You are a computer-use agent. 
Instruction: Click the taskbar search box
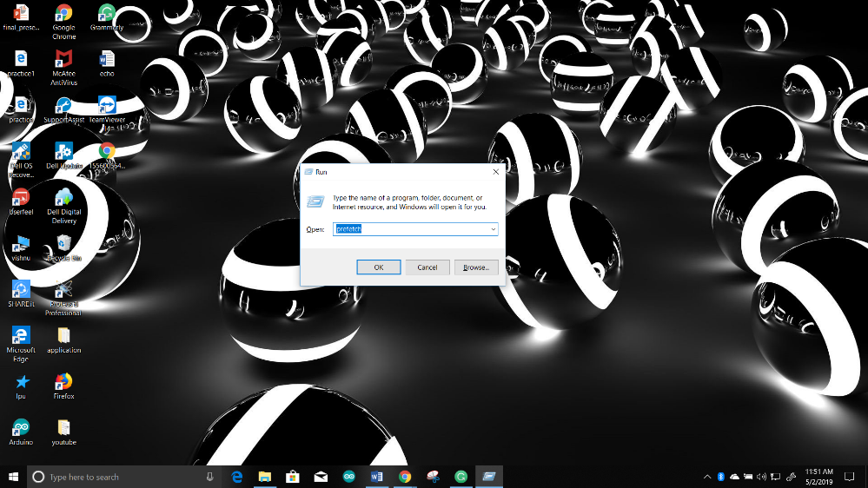[124, 477]
